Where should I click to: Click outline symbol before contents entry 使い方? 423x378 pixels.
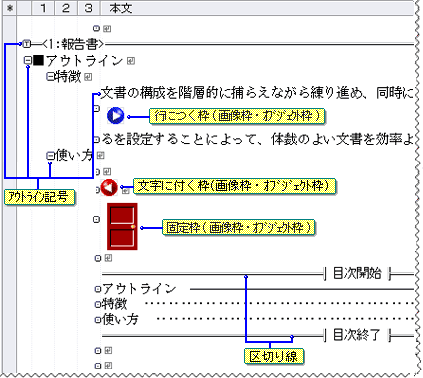(98, 320)
